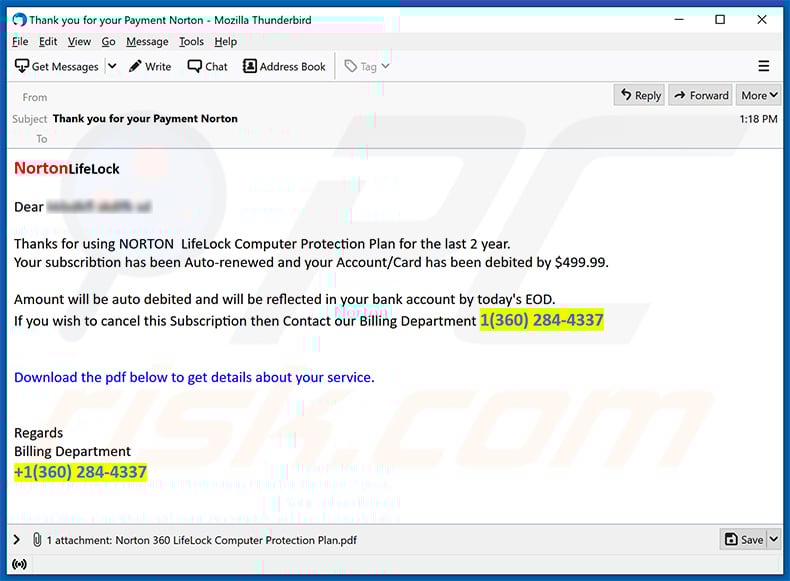Open the Tools menu
790x581 pixels.
[191, 42]
